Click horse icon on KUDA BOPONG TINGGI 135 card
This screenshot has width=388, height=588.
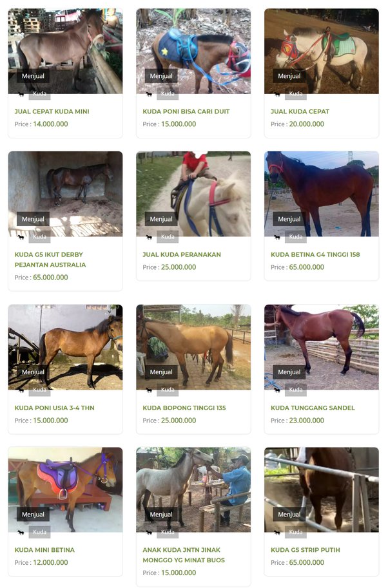[x=149, y=390]
